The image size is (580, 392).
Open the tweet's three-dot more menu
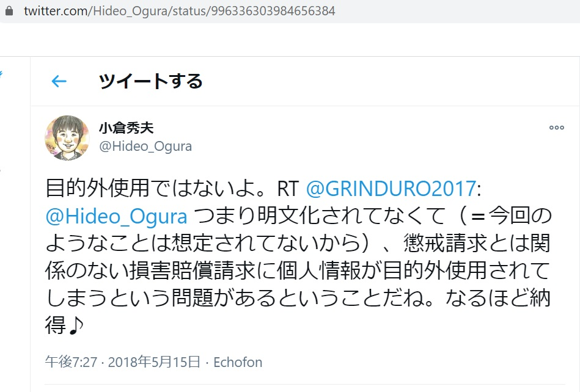coord(556,128)
